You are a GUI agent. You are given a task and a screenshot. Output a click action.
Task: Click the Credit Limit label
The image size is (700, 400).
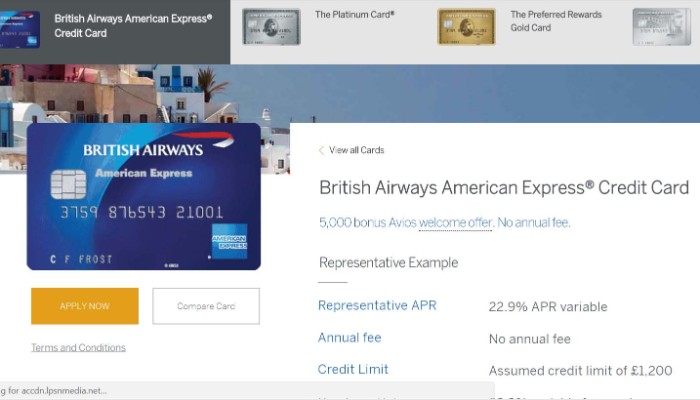click(353, 369)
